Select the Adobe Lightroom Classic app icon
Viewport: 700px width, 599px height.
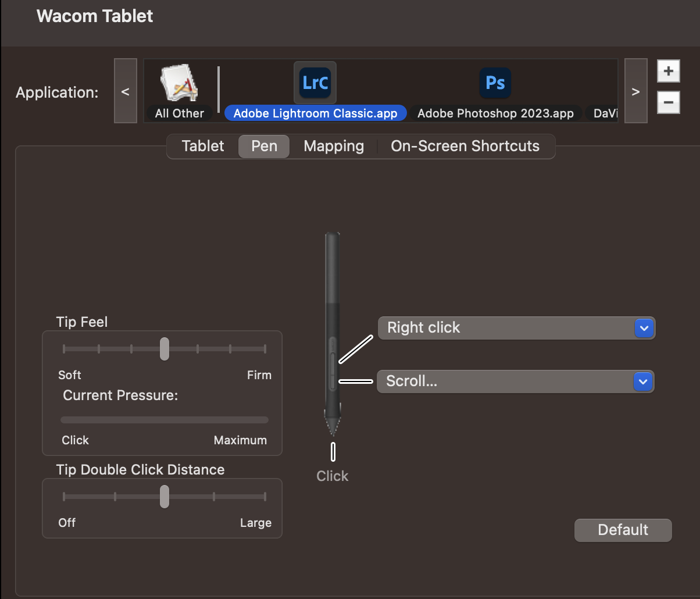point(315,83)
